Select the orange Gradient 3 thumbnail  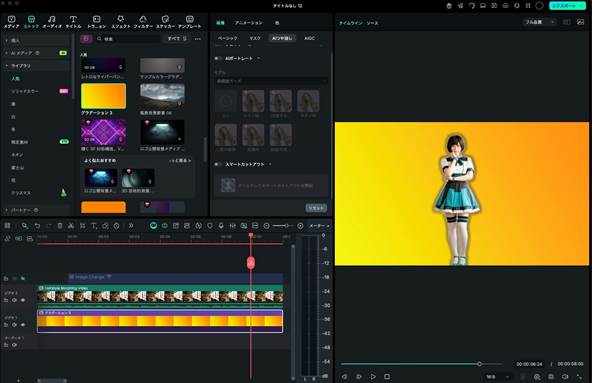tap(103, 96)
